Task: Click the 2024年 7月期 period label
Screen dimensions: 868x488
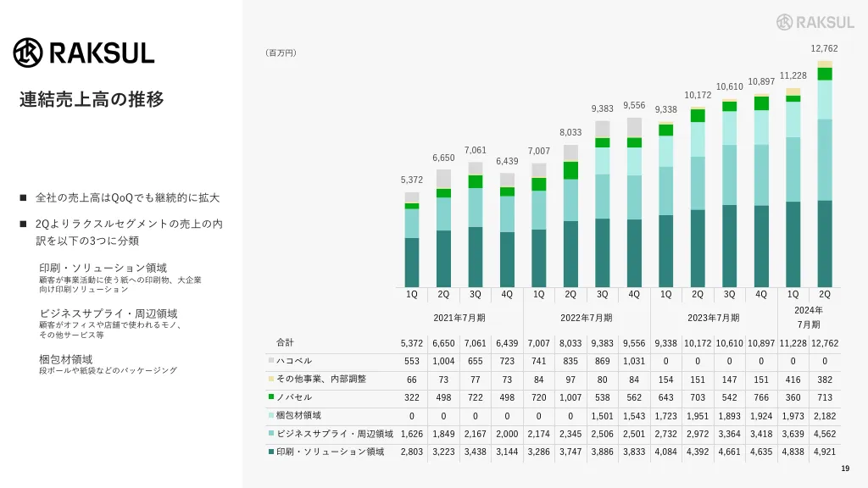Action: pos(808,317)
